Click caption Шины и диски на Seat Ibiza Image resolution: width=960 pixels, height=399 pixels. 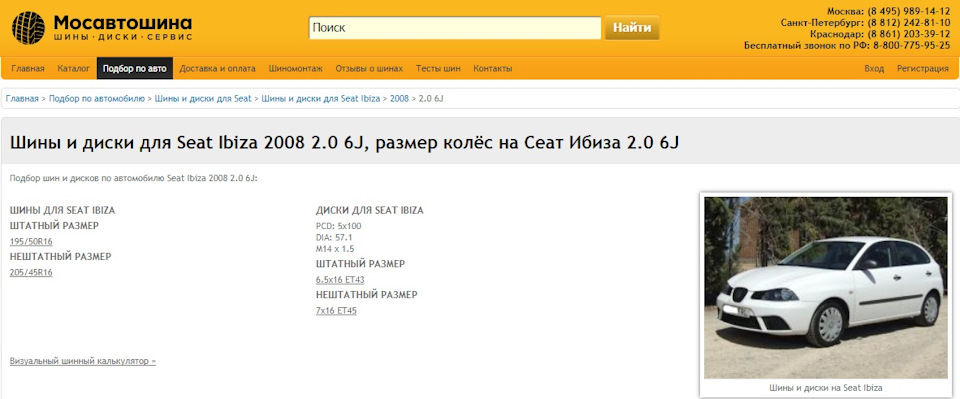[825, 388]
